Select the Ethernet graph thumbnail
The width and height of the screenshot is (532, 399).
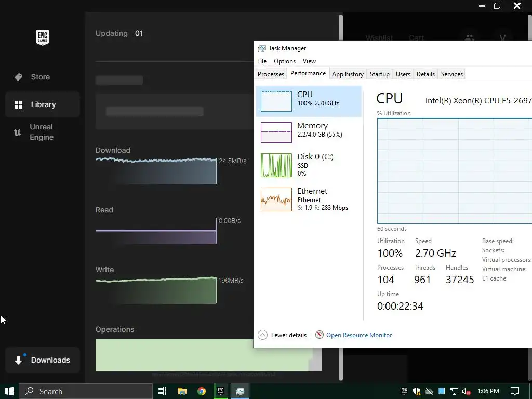[x=276, y=199]
